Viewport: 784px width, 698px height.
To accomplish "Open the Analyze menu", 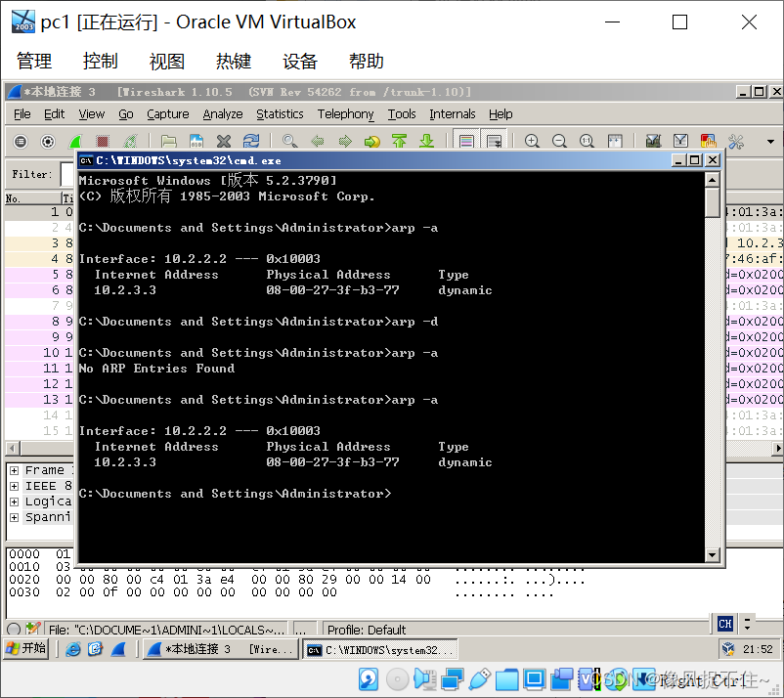I will (x=223, y=114).
